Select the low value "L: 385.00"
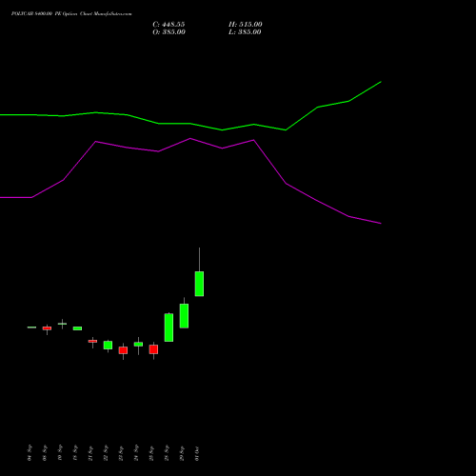Image resolution: width=476 pixels, height=476 pixels. [245, 32]
